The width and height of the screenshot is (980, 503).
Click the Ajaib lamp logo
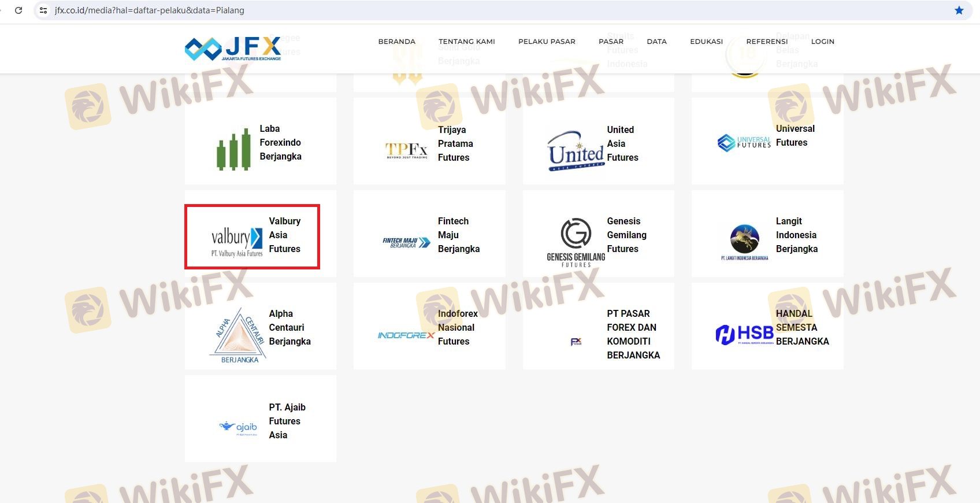coord(238,428)
